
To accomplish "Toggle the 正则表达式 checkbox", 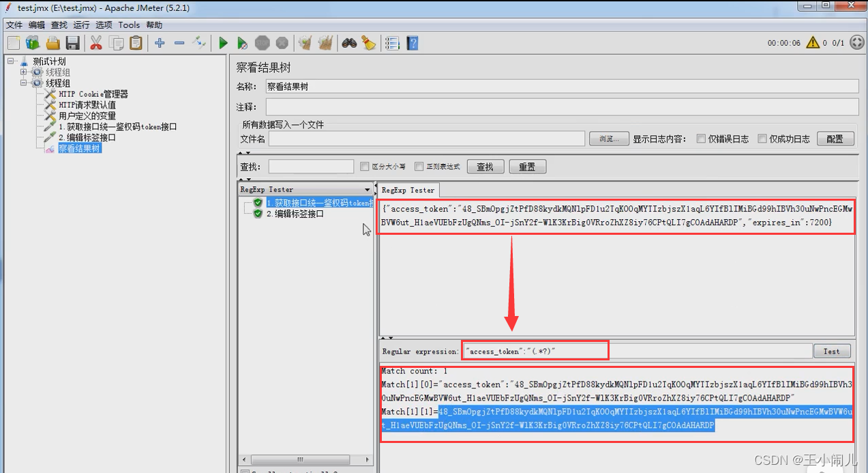I will [419, 167].
